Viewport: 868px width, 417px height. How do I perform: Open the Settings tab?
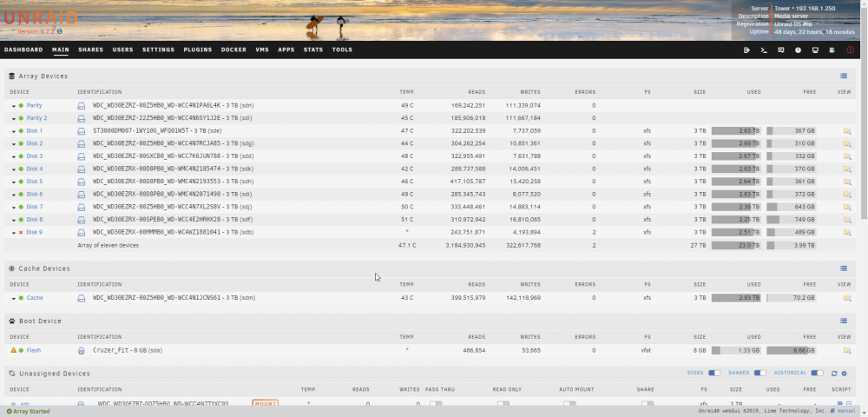(158, 50)
